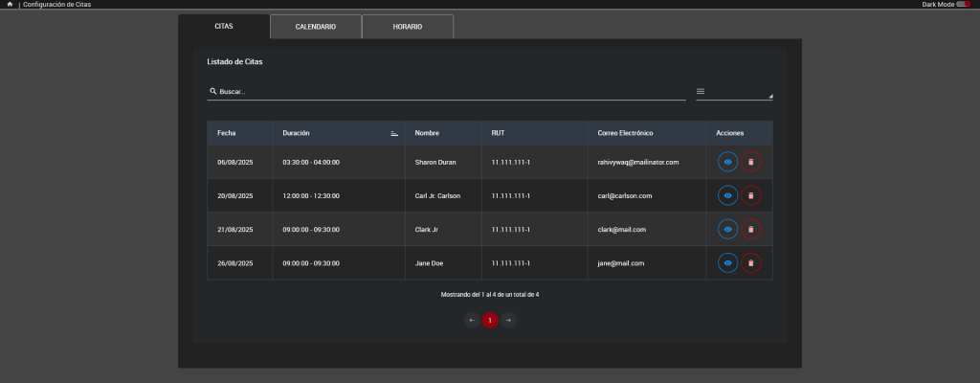
Task: Open the Horario tab
Action: pos(407,27)
